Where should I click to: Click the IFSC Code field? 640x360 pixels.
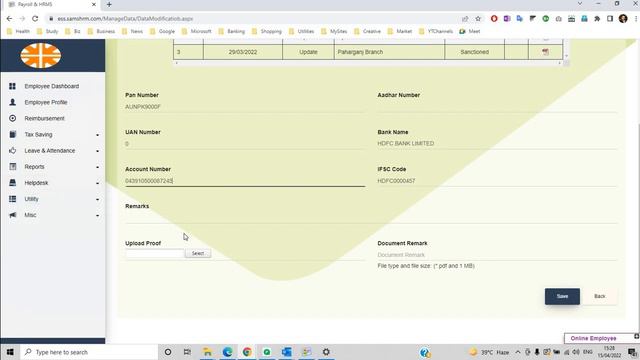pos(497,181)
